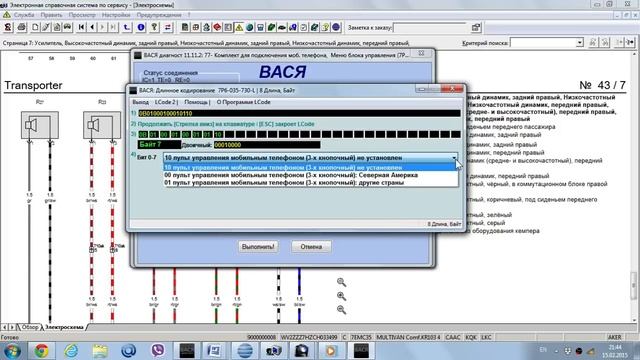Click the Выполнить! button
This screenshot has height=360, width=640.
(x=258, y=247)
